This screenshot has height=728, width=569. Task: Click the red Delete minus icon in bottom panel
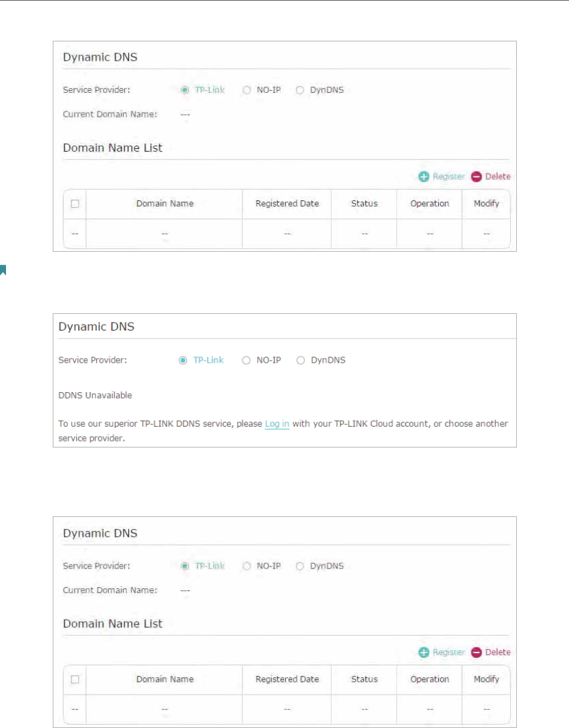coord(476,653)
